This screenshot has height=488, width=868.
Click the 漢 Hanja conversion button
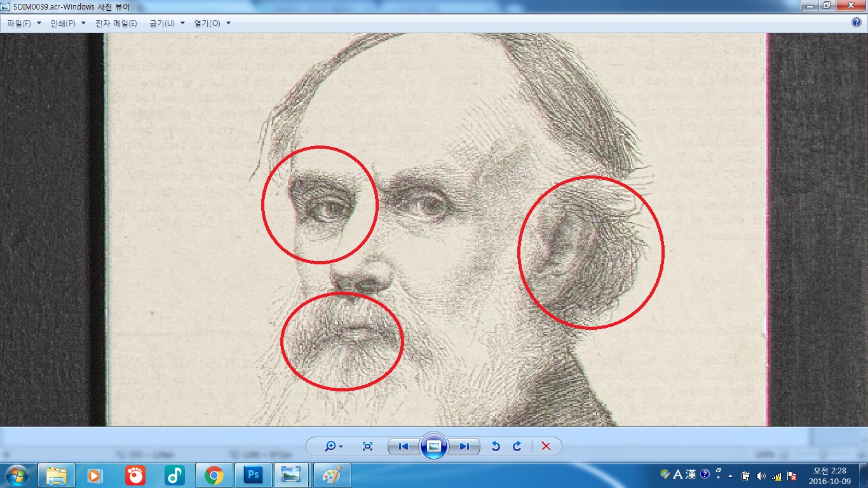pos(690,474)
